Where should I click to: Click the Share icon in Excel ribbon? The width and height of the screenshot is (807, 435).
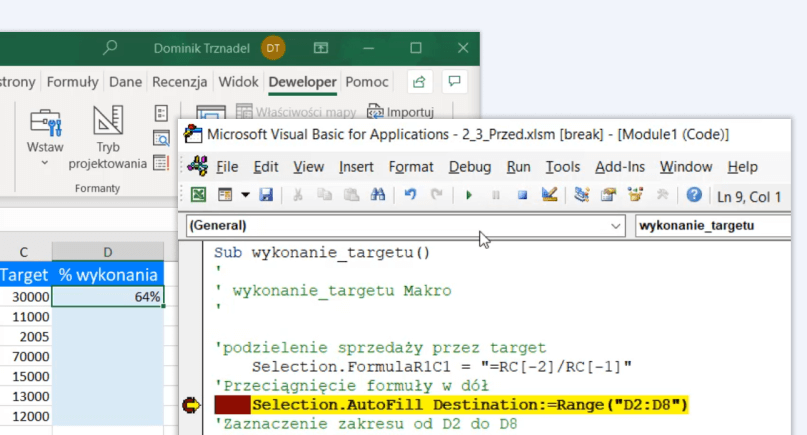tap(419, 82)
